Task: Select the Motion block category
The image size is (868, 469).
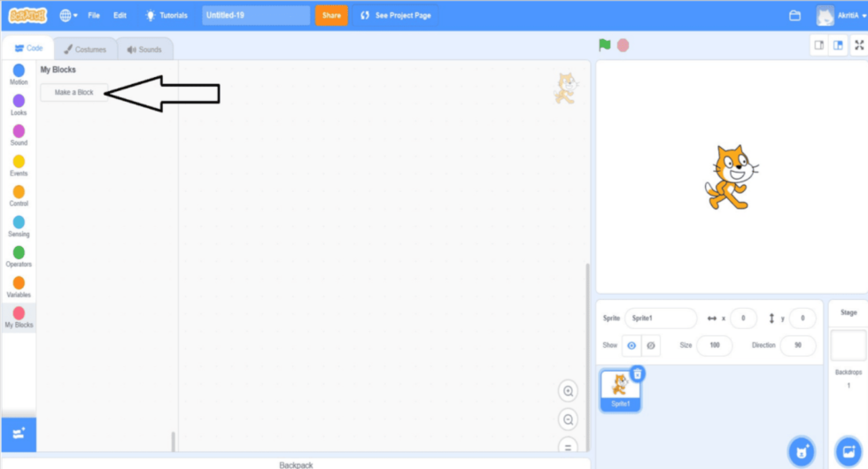Action: pos(19,74)
